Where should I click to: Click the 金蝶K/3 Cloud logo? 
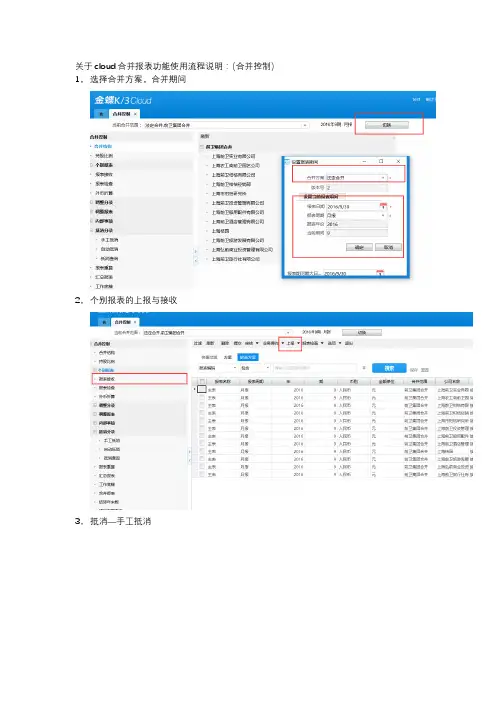click(123, 100)
